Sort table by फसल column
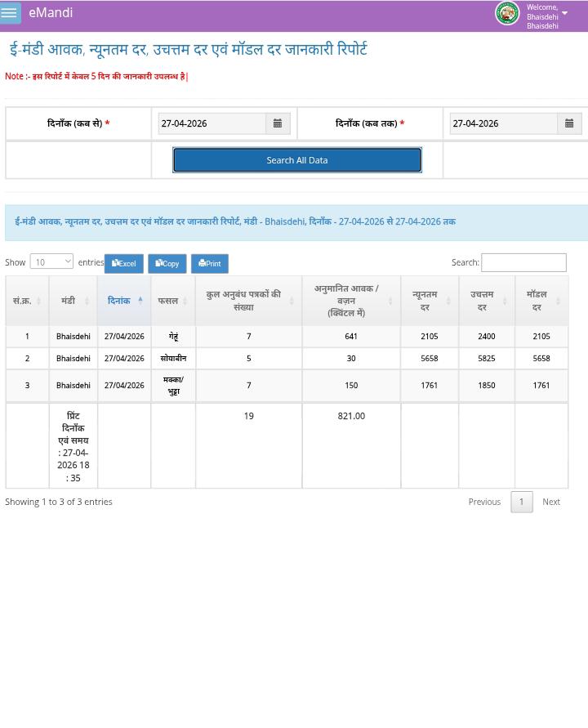The height and width of the screenshot is (728, 588). coord(172,301)
